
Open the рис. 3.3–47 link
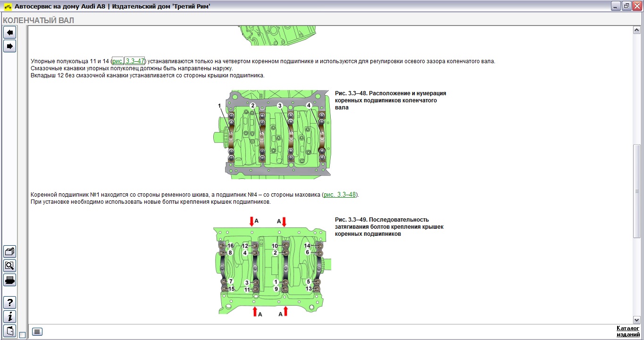[x=128, y=61]
